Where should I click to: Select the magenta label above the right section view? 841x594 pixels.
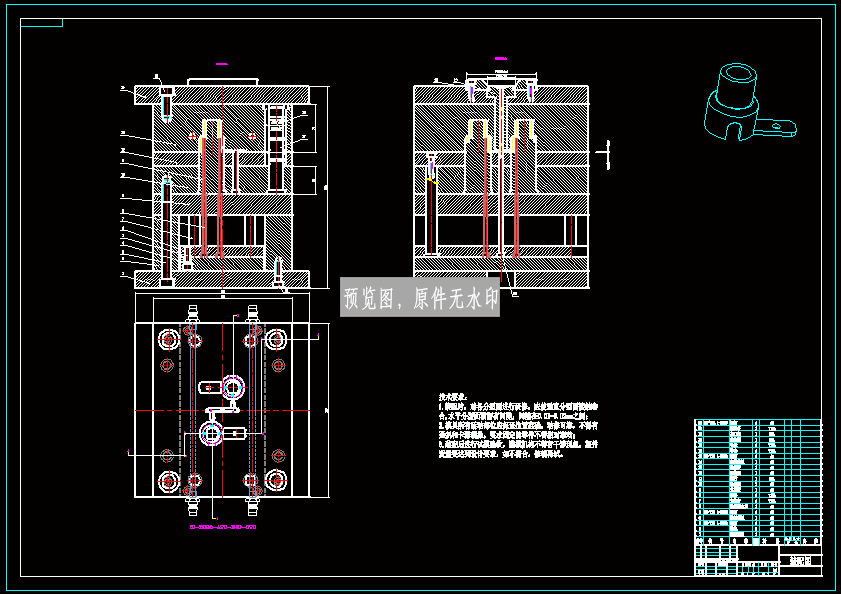tap(500, 58)
